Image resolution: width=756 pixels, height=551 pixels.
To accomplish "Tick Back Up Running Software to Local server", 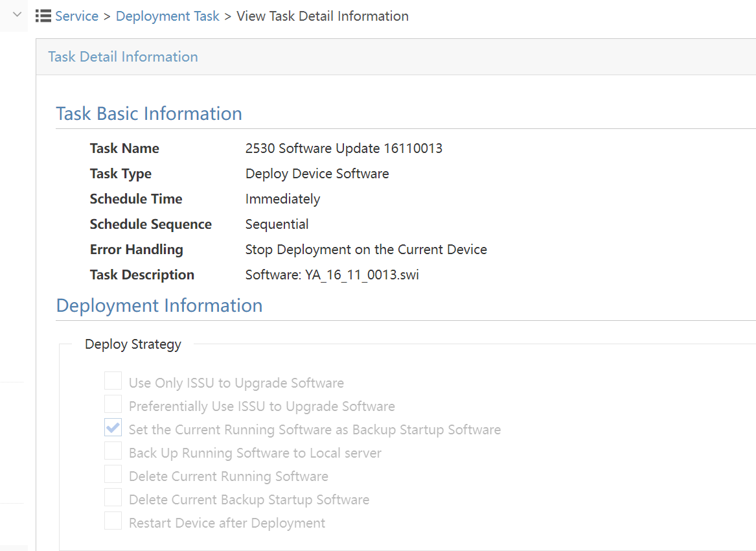I will (113, 451).
